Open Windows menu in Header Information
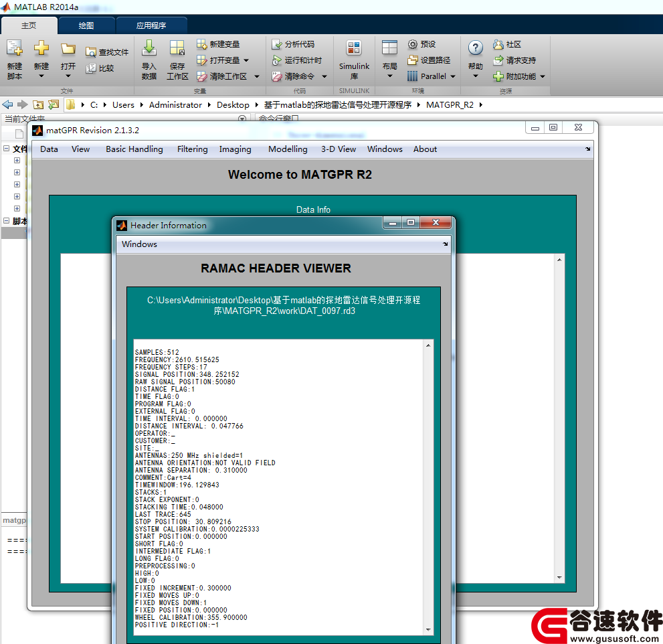Image resolution: width=663 pixels, height=644 pixels. tap(139, 244)
